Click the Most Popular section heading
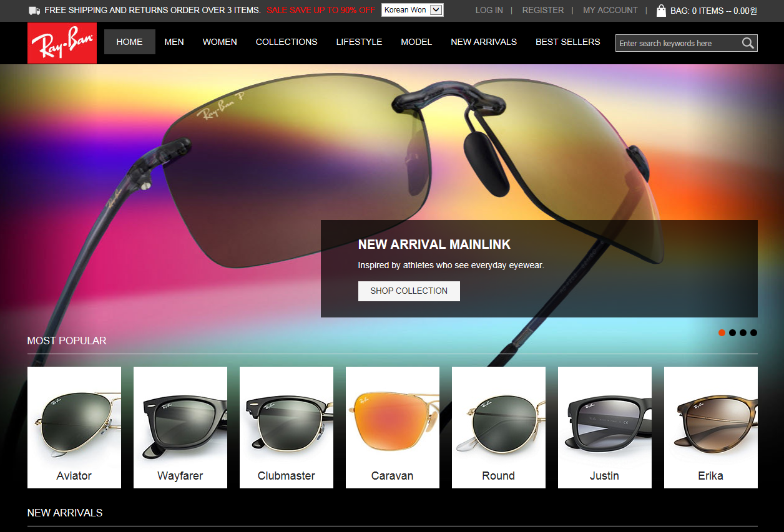784x532 pixels. pyautogui.click(x=67, y=341)
